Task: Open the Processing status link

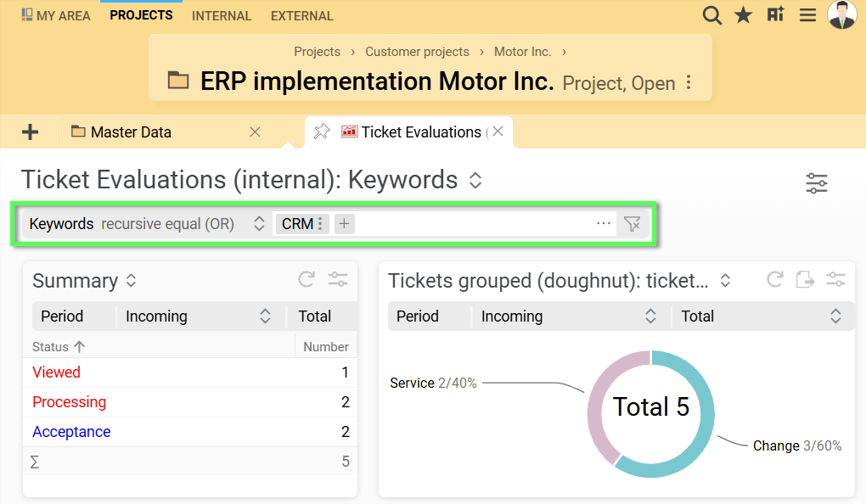Action: tap(69, 402)
